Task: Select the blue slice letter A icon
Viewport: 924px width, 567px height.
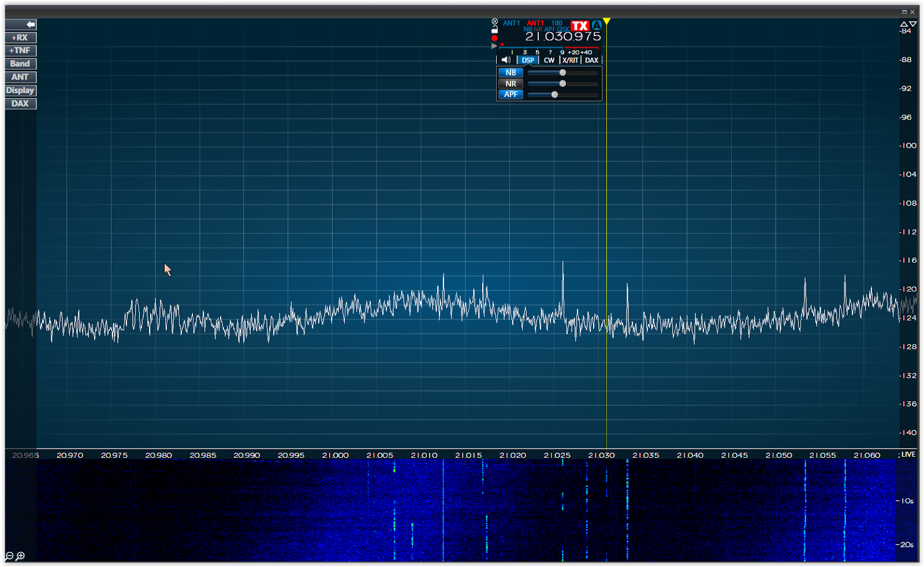Action: (597, 25)
